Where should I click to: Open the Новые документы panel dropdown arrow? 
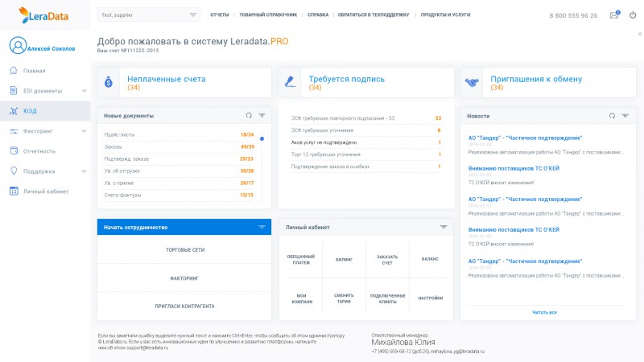(x=262, y=115)
